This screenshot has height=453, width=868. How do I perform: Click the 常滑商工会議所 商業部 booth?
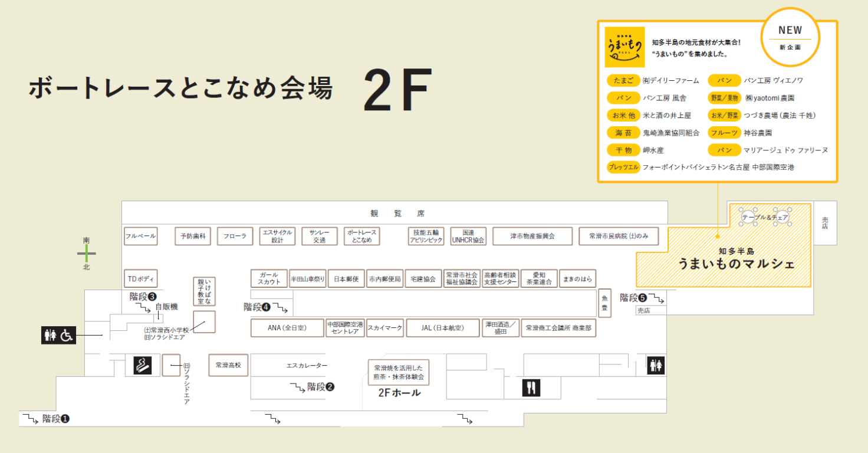click(x=558, y=328)
